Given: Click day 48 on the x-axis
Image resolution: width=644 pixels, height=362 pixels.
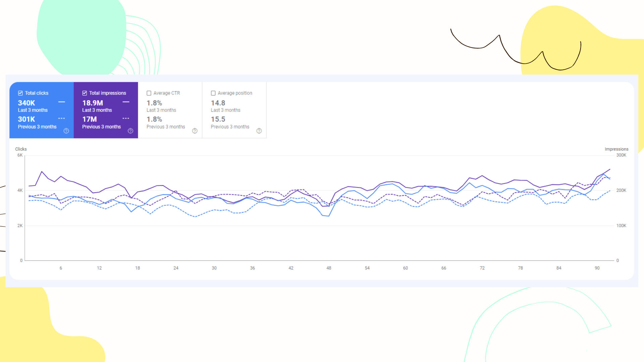Looking at the screenshot, I should click(x=329, y=268).
